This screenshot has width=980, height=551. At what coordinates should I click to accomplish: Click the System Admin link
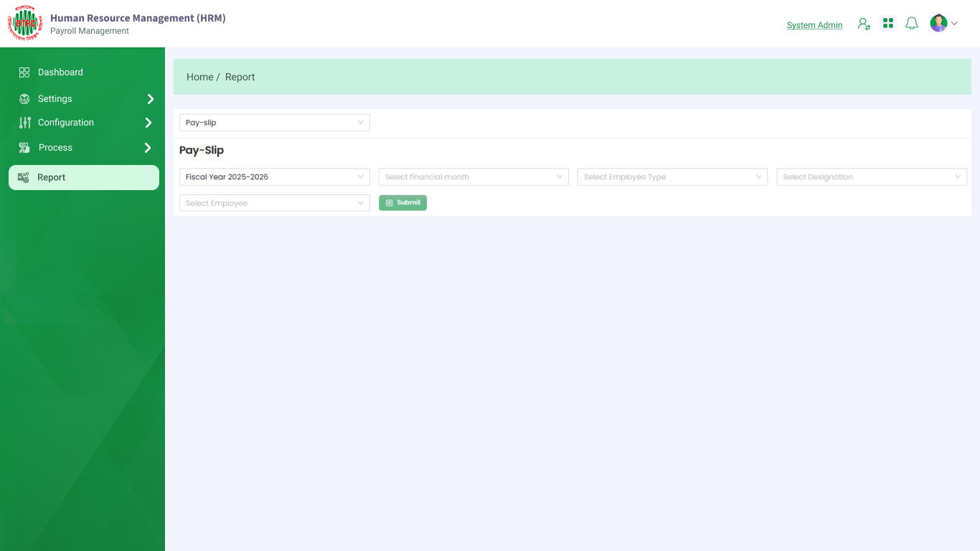point(814,25)
